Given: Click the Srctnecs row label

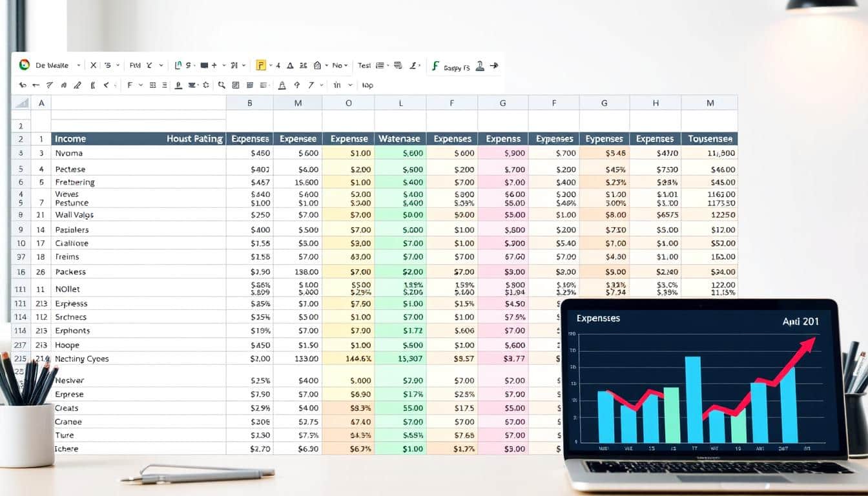Looking at the screenshot, I should [x=71, y=317].
